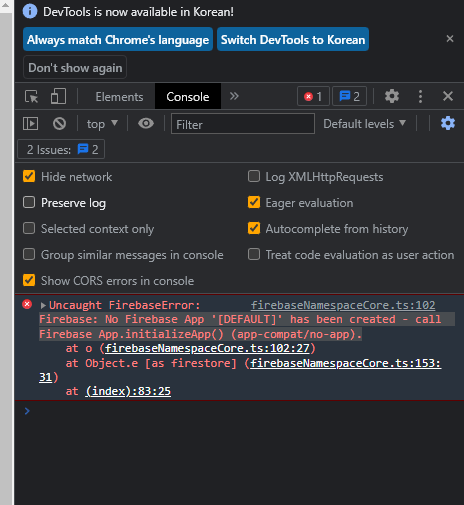464x505 pixels.
Task: Open the 2 issues counter badge in toolbar
Action: [x=349, y=96]
